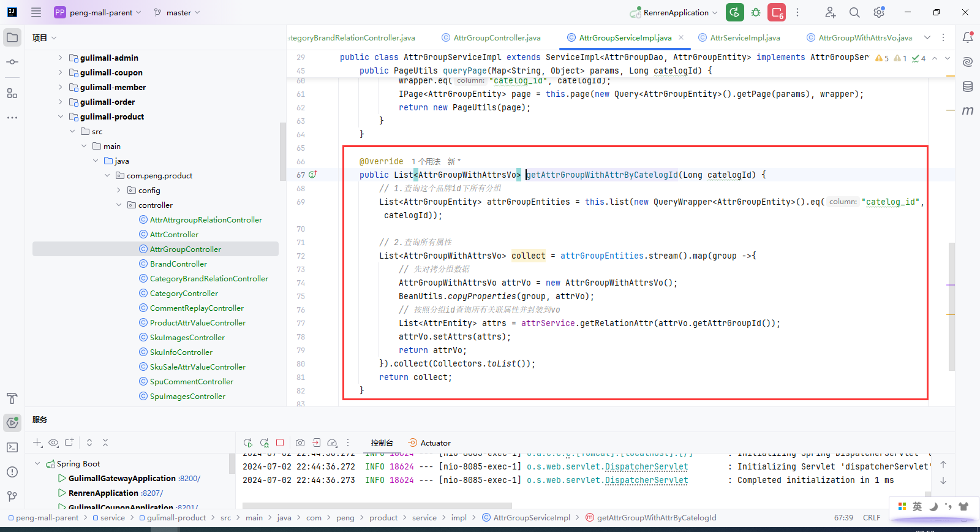The height and width of the screenshot is (532, 980).
Task: Open service in new tab icon
Action: click(69, 443)
